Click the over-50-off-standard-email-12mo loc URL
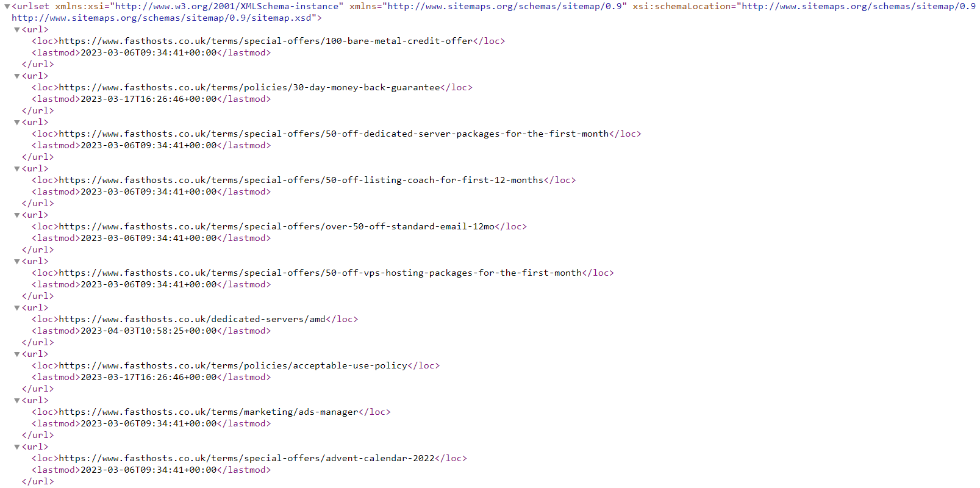980x488 pixels. click(277, 226)
